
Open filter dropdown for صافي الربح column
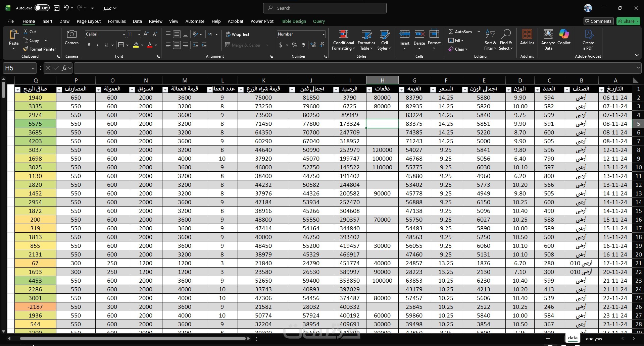(18, 90)
